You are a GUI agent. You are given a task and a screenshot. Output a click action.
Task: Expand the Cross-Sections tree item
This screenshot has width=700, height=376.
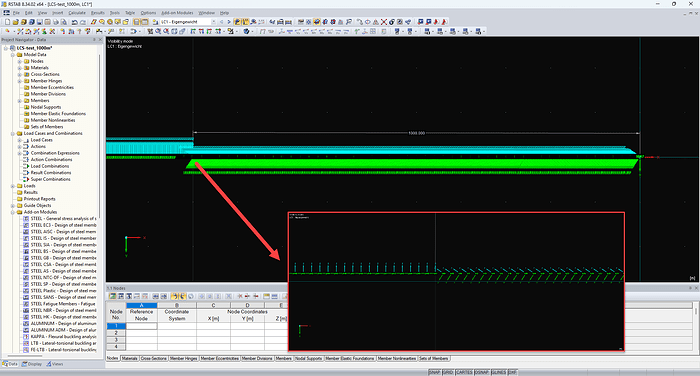coord(20,74)
